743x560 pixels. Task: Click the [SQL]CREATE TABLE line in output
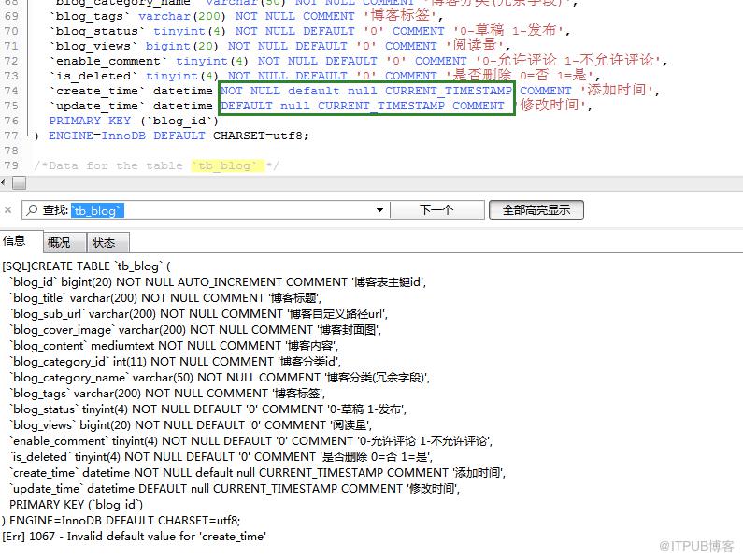pyautogui.click(x=86, y=266)
